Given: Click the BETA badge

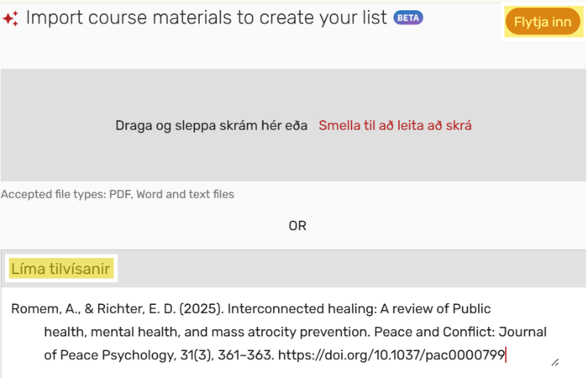Looking at the screenshot, I should coord(408,18).
